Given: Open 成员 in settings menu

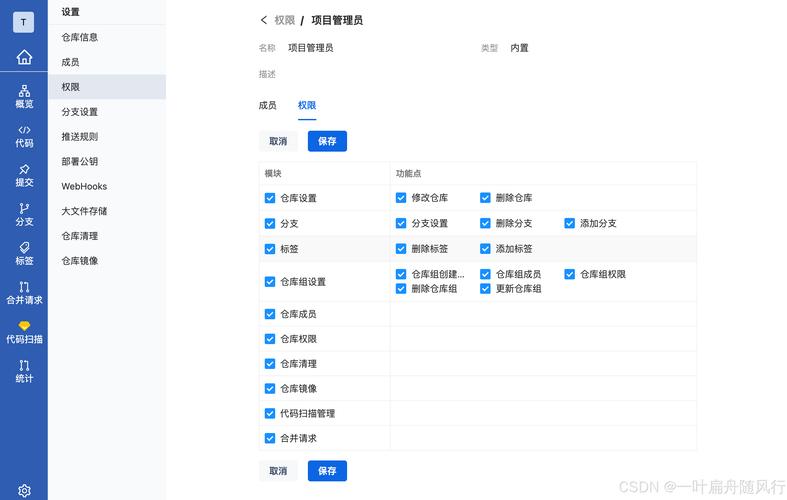Looking at the screenshot, I should tap(107, 62).
